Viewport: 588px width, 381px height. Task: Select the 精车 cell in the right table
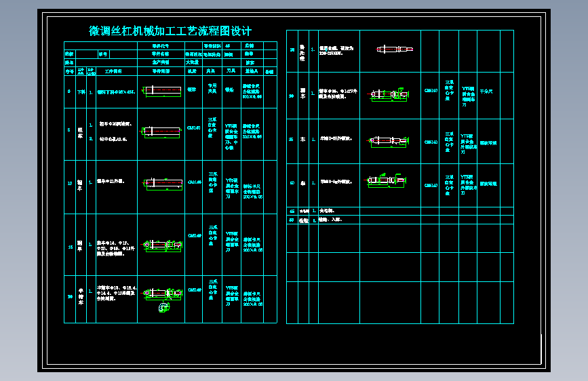[302, 94]
